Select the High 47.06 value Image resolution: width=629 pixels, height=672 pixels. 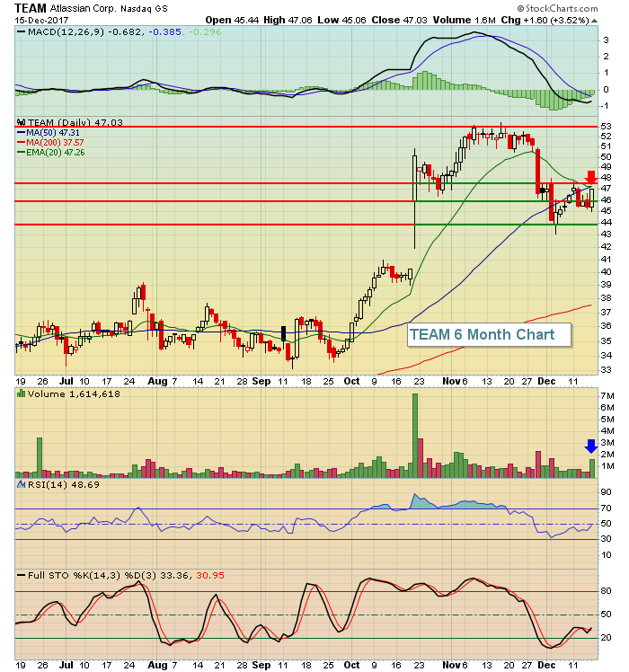(x=288, y=20)
